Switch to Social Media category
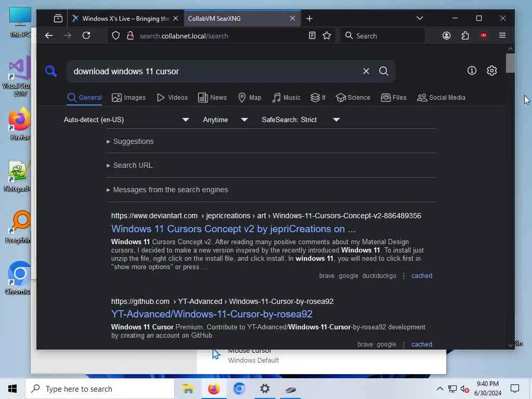 coord(441,98)
